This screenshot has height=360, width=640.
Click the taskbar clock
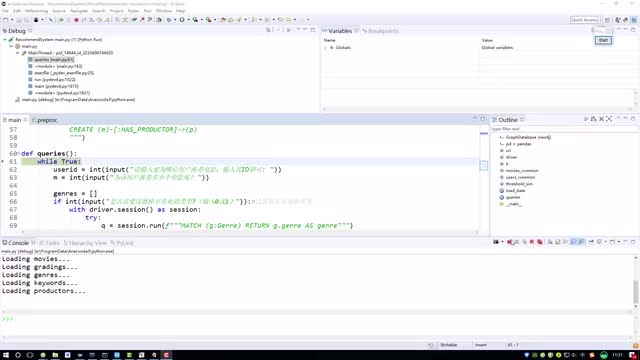[618, 355]
